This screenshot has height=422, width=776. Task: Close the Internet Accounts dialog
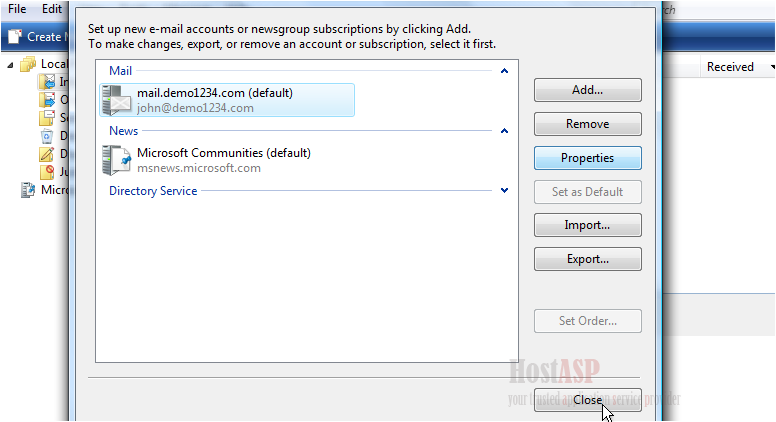tap(587, 400)
